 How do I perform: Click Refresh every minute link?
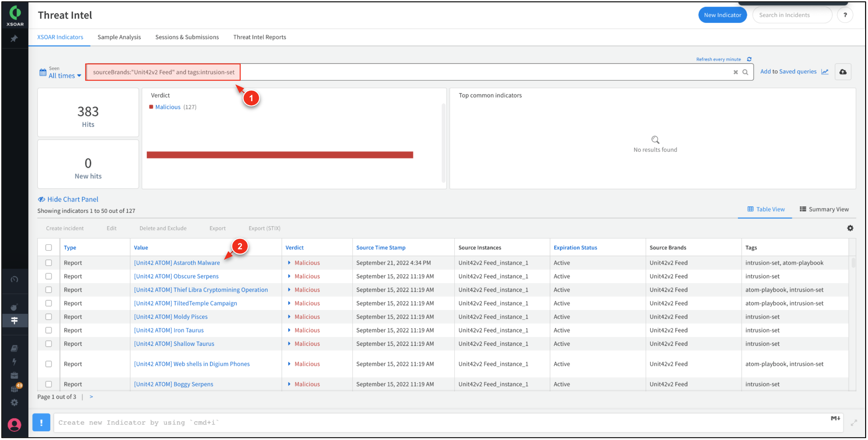(718, 59)
